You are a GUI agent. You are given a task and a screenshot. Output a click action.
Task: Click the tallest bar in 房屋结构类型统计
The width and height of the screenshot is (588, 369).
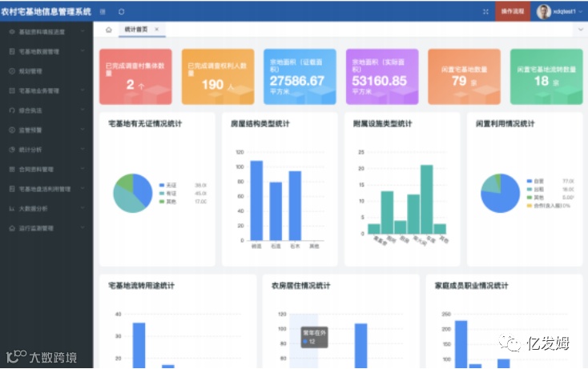click(256, 200)
